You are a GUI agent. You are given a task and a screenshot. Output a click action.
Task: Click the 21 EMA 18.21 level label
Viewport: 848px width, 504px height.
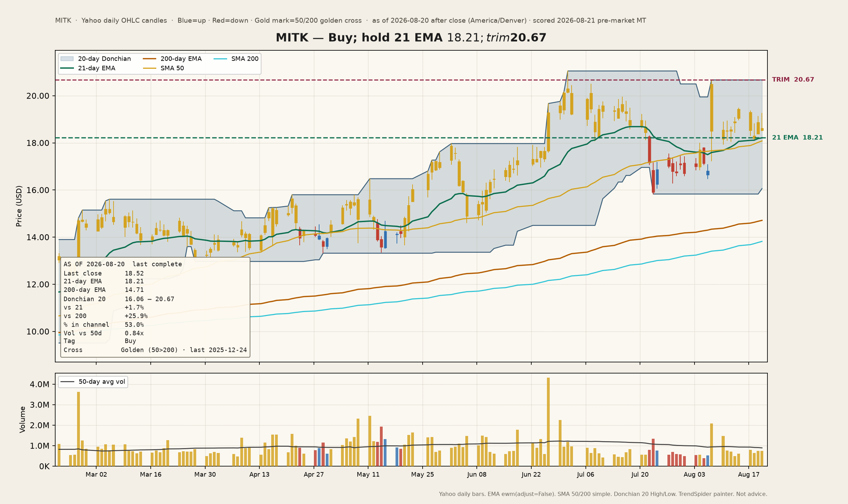pyautogui.click(x=797, y=137)
